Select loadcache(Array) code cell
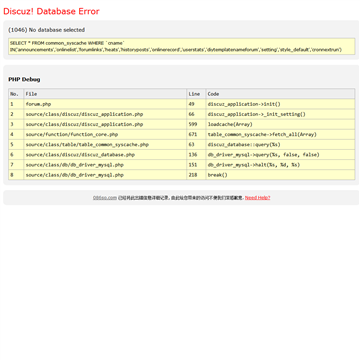Image resolution: width=360 pixels, height=360 pixels. point(280,124)
